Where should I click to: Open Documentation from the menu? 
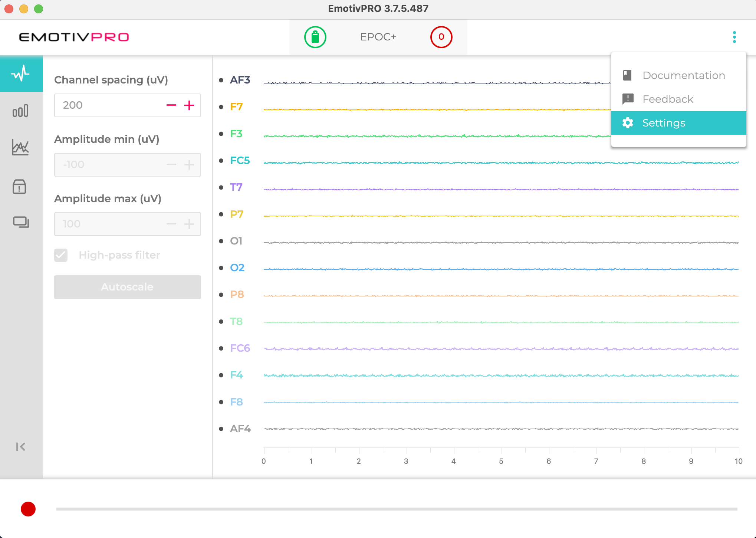pos(684,75)
